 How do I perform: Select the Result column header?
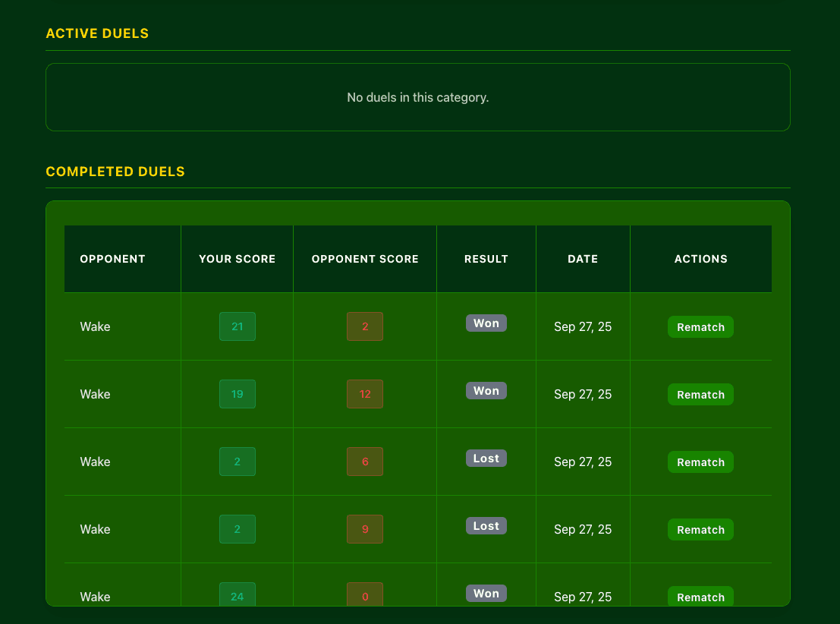point(486,259)
